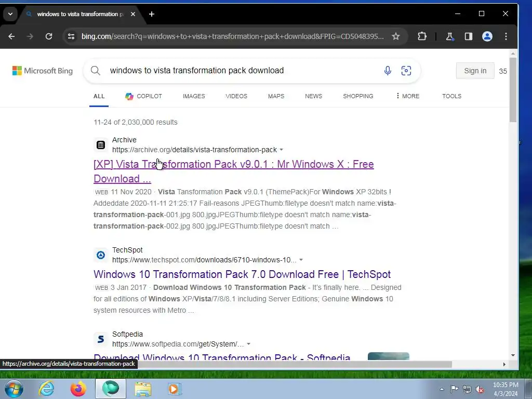Image resolution: width=532 pixels, height=399 pixels.
Task: Click the active browser taskbar button
Action: coord(111,389)
